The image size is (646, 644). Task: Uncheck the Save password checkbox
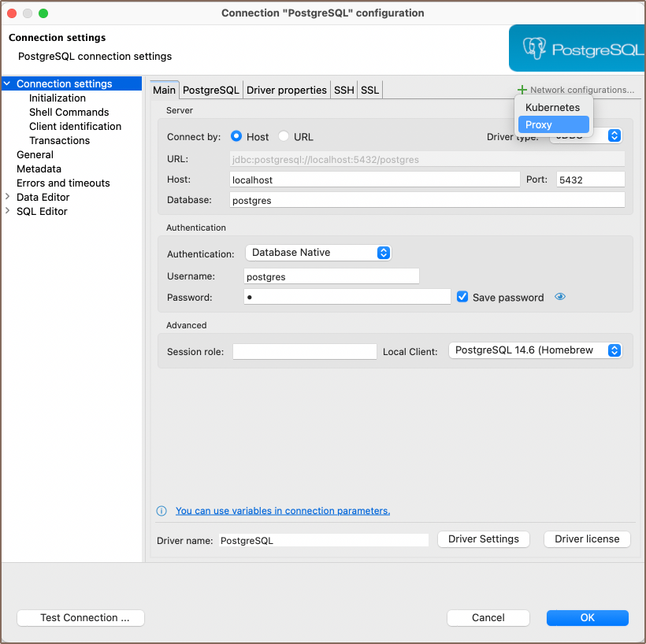[x=462, y=297]
